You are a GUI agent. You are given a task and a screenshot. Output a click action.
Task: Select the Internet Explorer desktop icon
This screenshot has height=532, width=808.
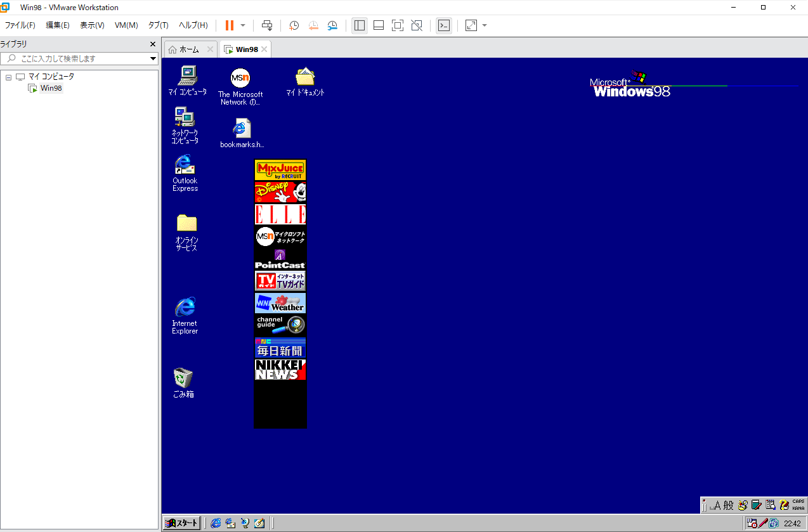pos(185,315)
